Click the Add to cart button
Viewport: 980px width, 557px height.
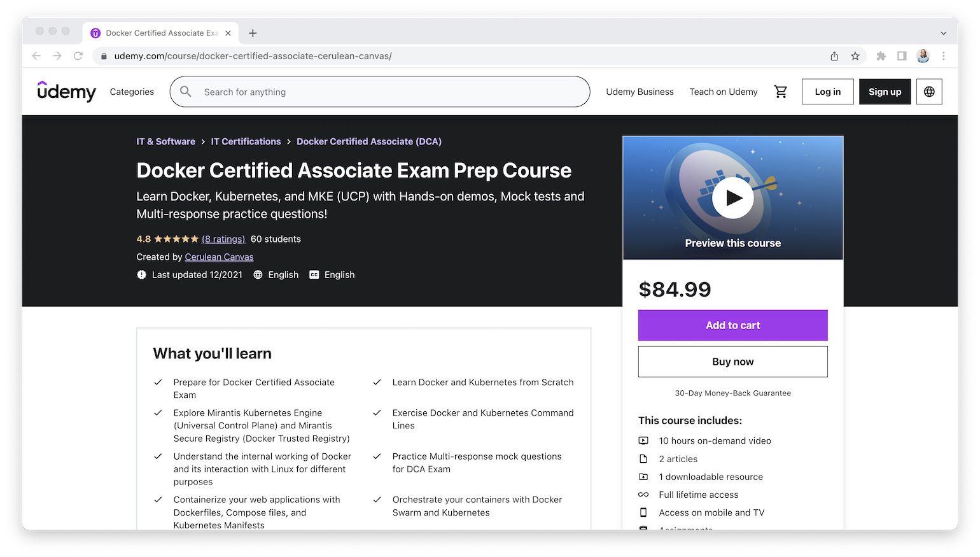[x=732, y=325]
